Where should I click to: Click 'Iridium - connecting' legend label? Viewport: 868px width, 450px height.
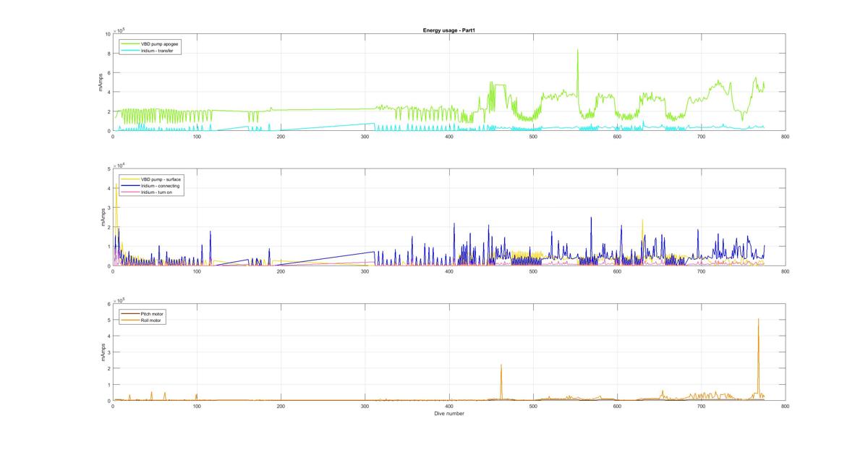pos(161,186)
